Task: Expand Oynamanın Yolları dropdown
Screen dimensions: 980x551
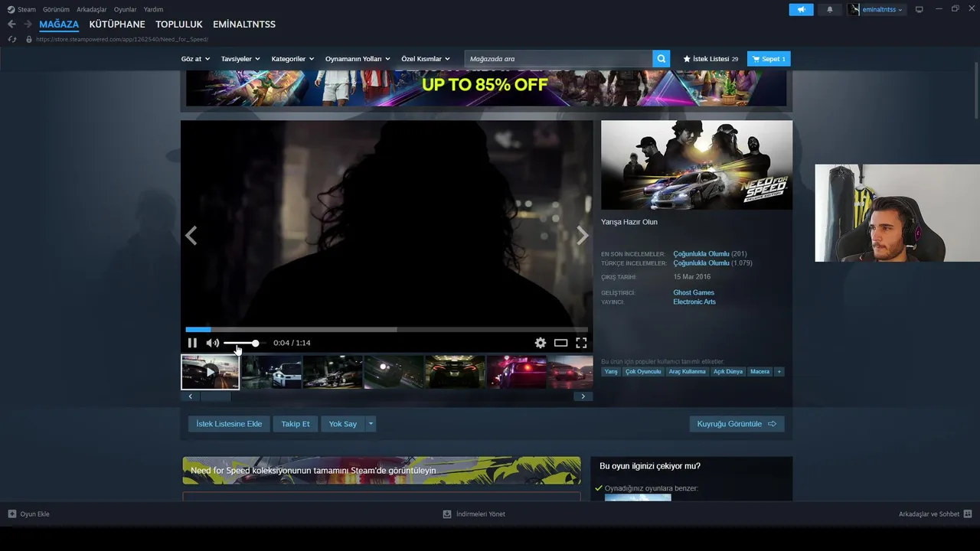Action: coord(358,59)
